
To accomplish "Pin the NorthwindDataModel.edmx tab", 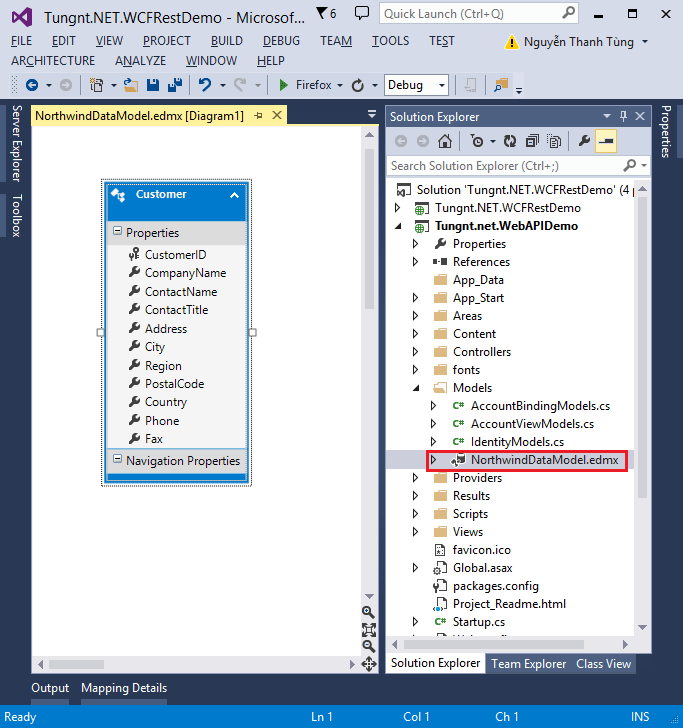I will [x=259, y=116].
